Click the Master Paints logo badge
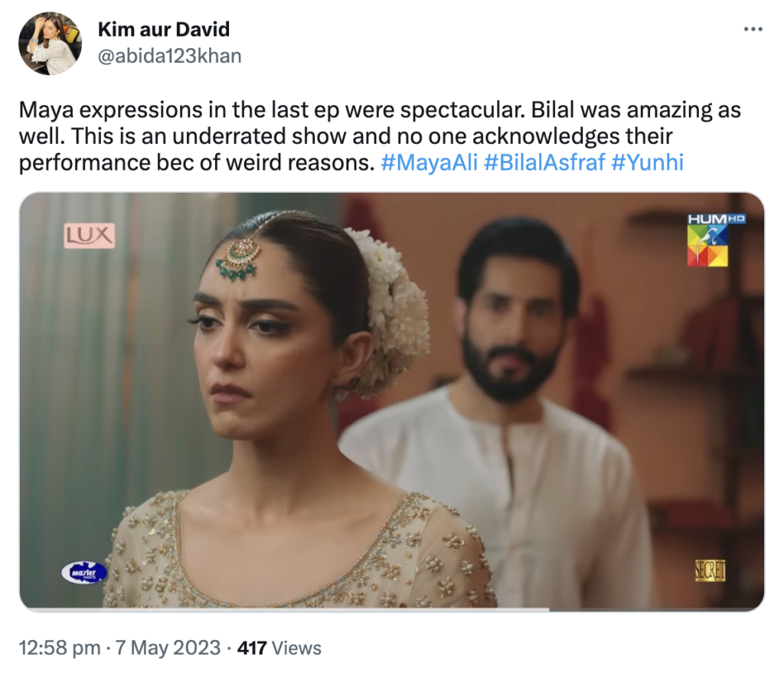 point(83,572)
